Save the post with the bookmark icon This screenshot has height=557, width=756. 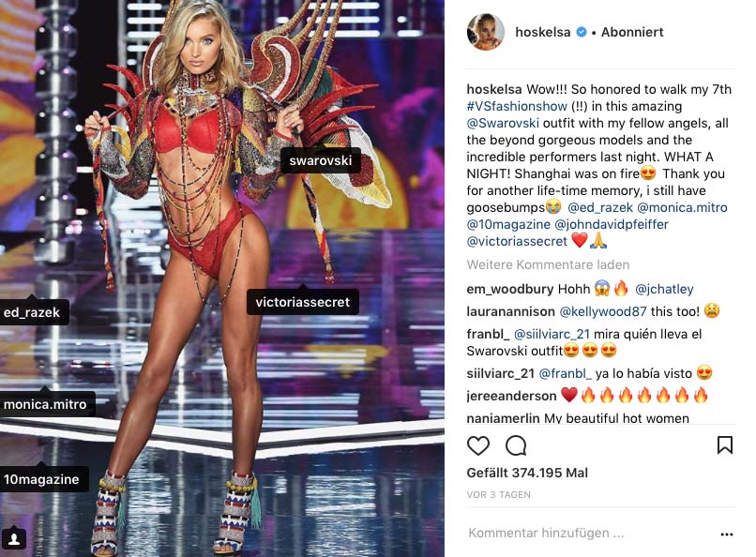pos(725,445)
